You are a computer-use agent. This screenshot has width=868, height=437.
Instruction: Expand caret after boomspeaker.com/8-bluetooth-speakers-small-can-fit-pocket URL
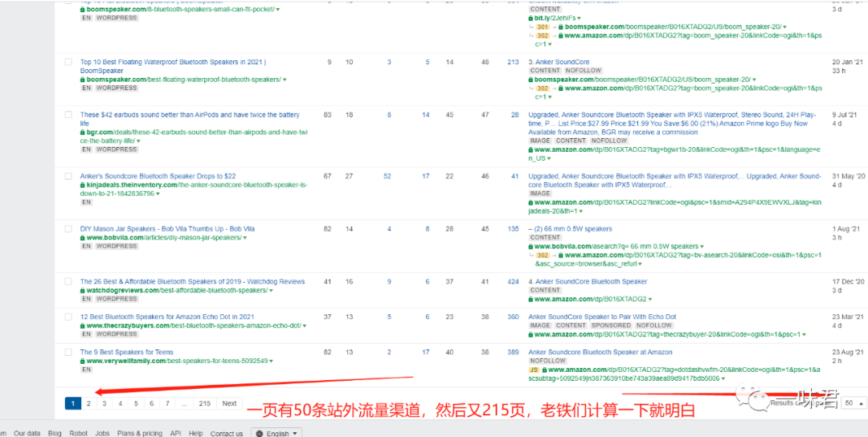pos(278,10)
